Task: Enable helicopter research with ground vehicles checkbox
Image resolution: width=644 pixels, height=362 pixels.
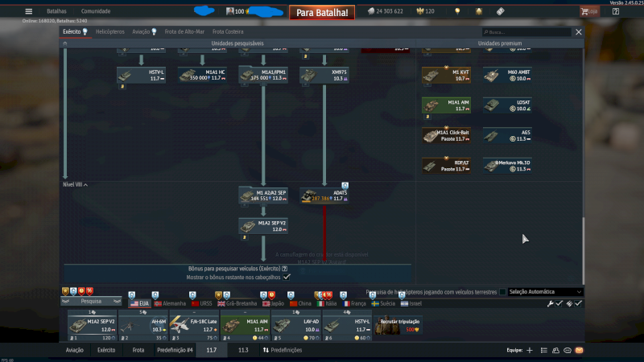Action: 503,292
